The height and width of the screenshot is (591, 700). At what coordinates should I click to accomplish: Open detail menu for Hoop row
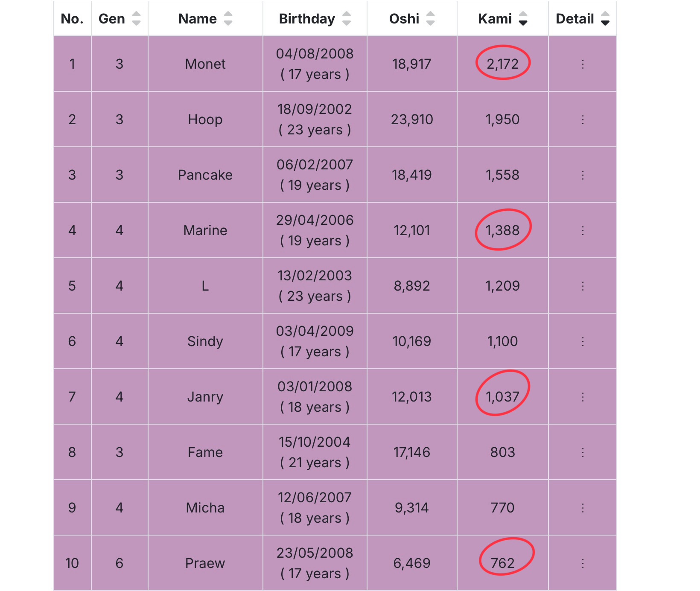pos(583,119)
